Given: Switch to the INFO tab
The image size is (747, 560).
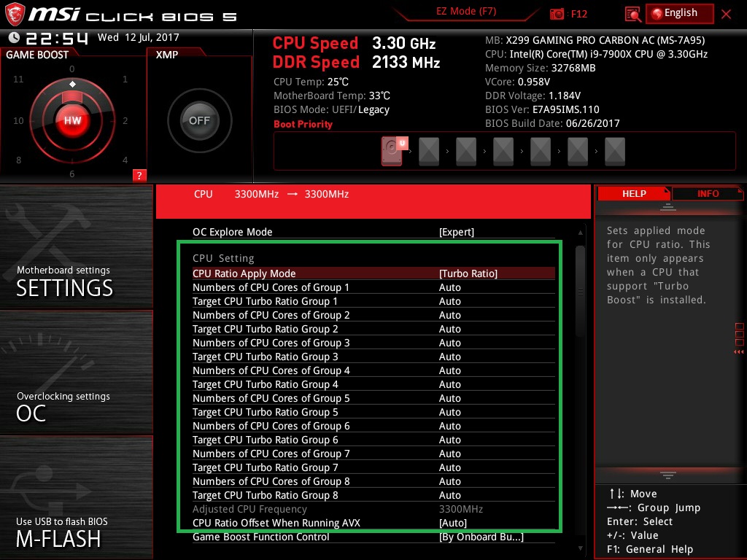Looking at the screenshot, I should [708, 194].
